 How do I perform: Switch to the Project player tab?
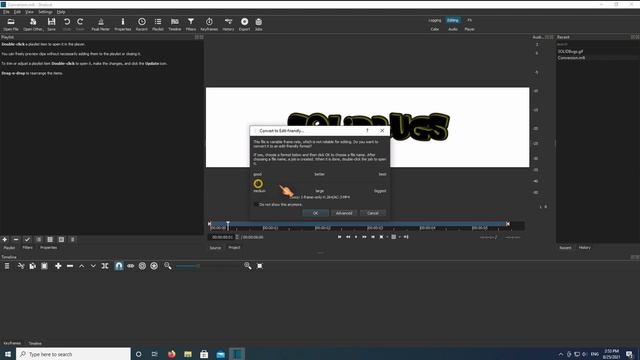click(234, 248)
